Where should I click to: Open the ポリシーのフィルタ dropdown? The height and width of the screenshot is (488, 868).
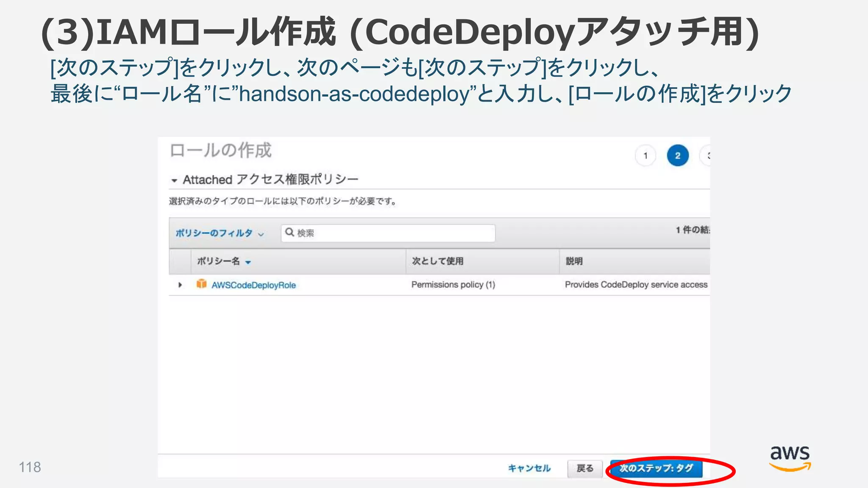220,233
